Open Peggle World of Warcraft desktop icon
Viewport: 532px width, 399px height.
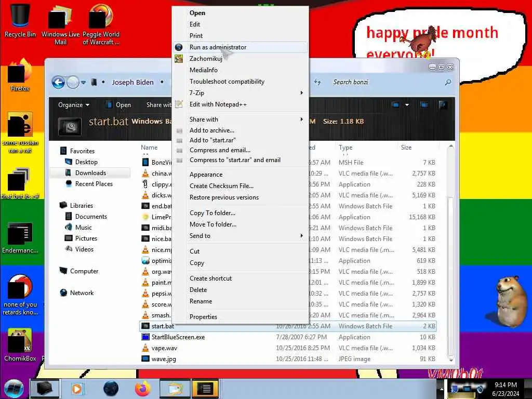point(101,24)
